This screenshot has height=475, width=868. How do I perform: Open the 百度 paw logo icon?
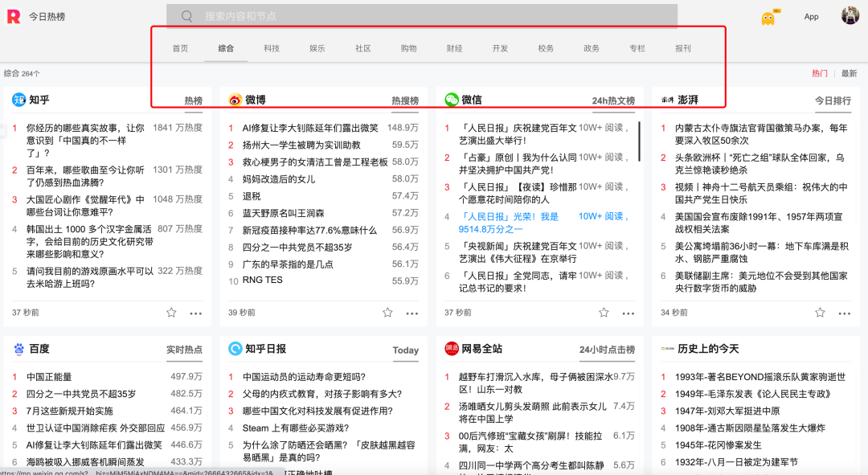click(x=19, y=349)
